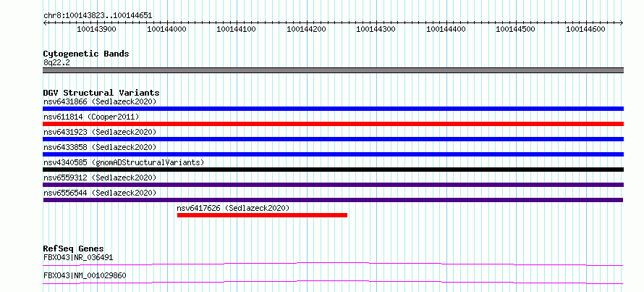This screenshot has height=292, width=644.
Task: Click the magenta FBXO43|NR_036491 transcript line
Action: point(333,264)
